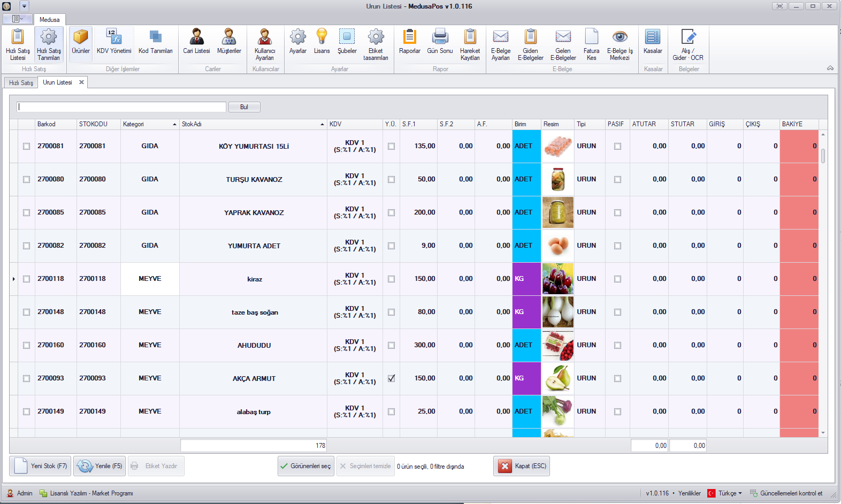Open Kasalar icon in the ribbon
Viewport: 841px width, 504px height.
click(x=653, y=42)
